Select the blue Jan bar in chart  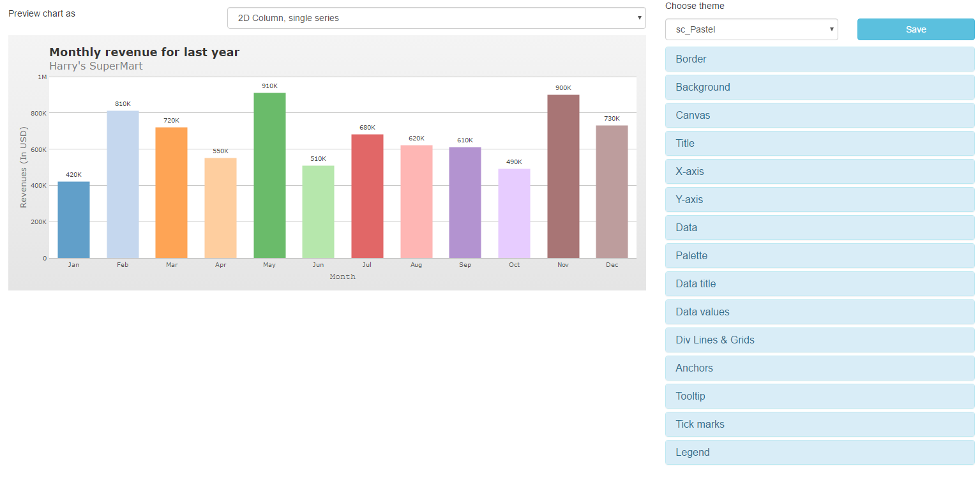tap(73, 220)
